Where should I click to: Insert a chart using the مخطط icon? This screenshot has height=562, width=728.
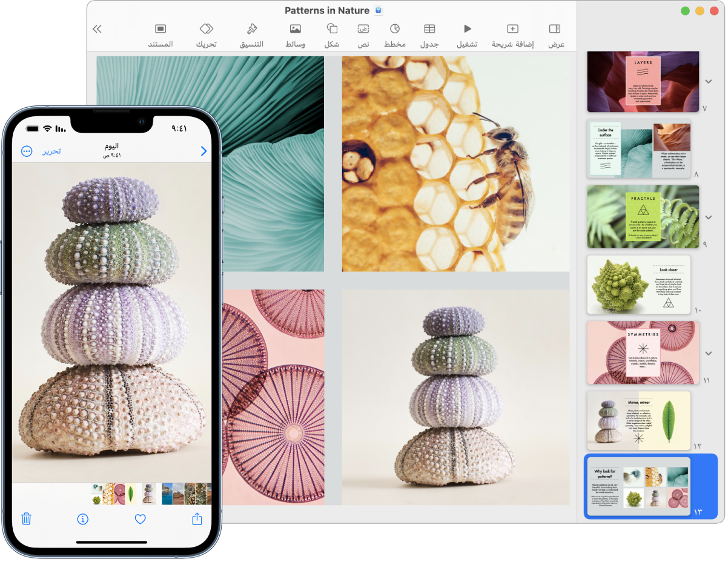395,28
